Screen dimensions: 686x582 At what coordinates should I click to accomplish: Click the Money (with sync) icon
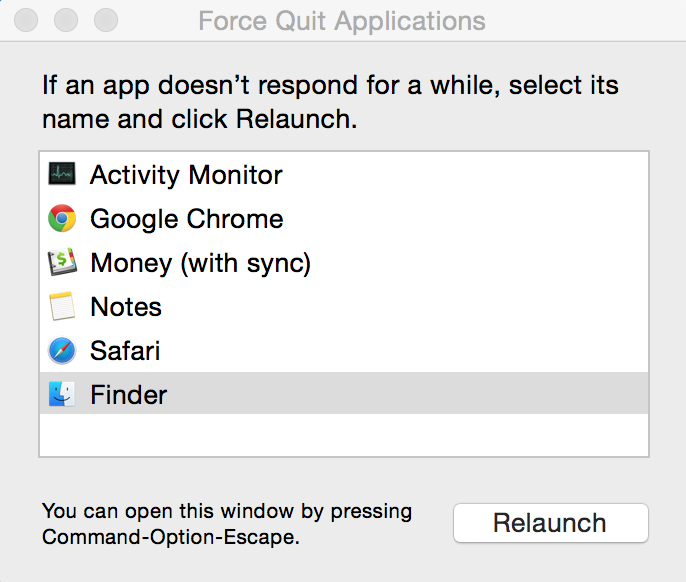click(x=62, y=263)
